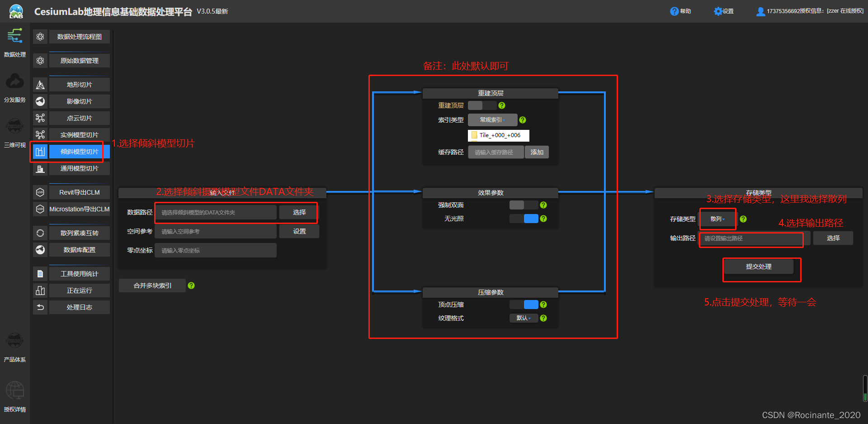Click the 提交处理 submit button
The width and height of the screenshot is (868, 424).
tap(759, 267)
